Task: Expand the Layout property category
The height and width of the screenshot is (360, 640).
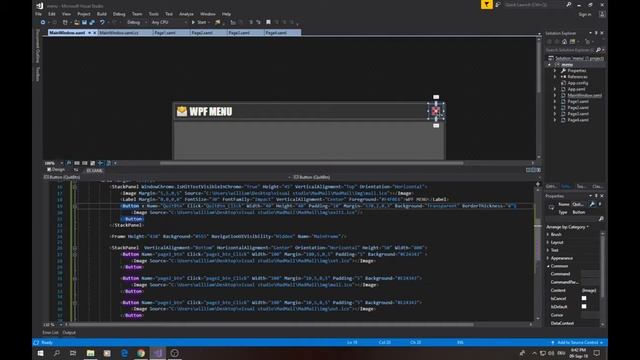Action: (548, 242)
